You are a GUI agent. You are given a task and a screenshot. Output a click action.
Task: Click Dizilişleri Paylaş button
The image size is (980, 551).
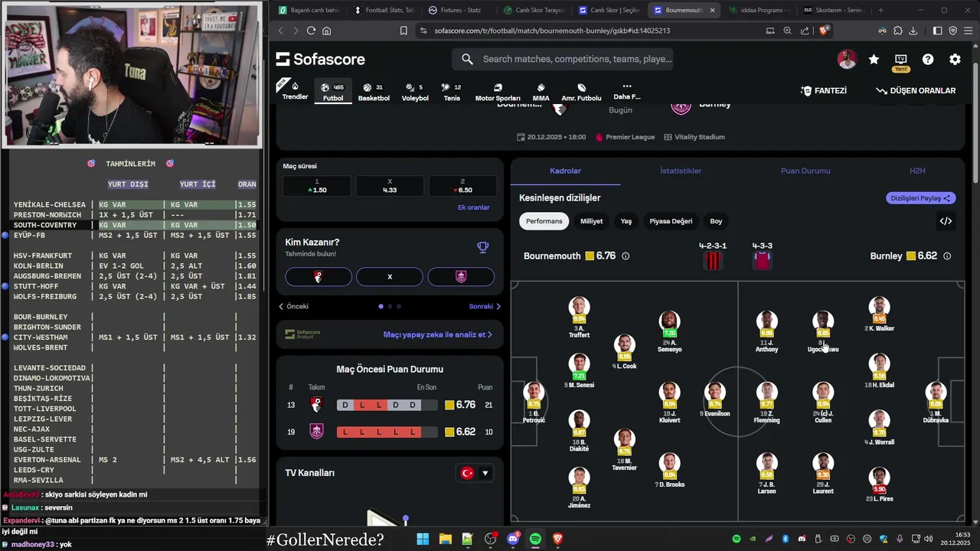921,198
